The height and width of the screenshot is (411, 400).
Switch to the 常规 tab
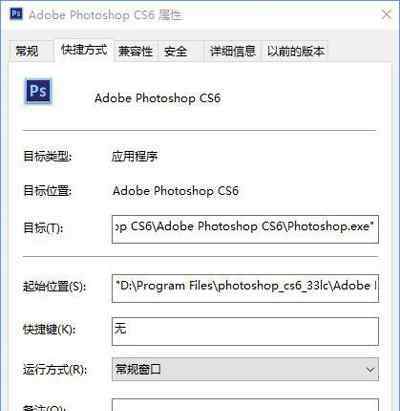tap(27, 51)
